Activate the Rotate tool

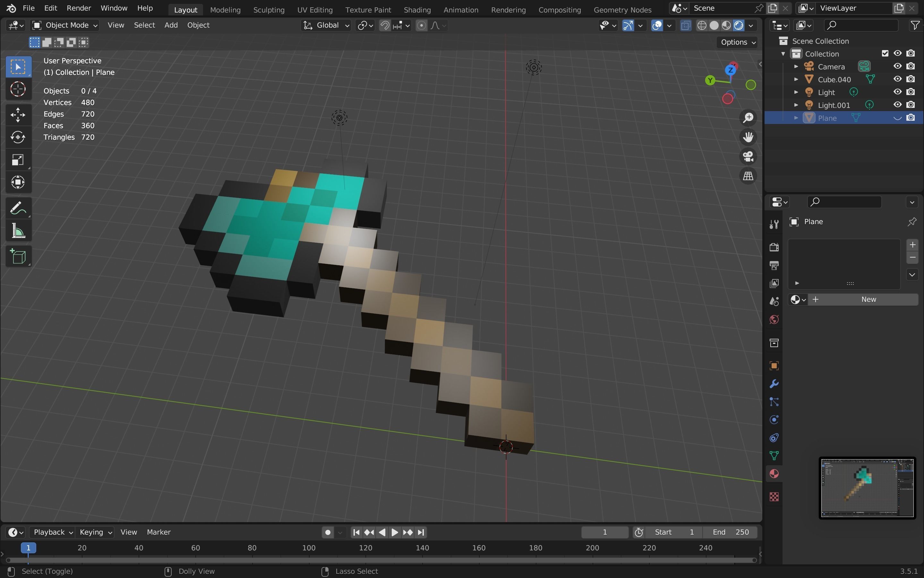click(x=18, y=137)
